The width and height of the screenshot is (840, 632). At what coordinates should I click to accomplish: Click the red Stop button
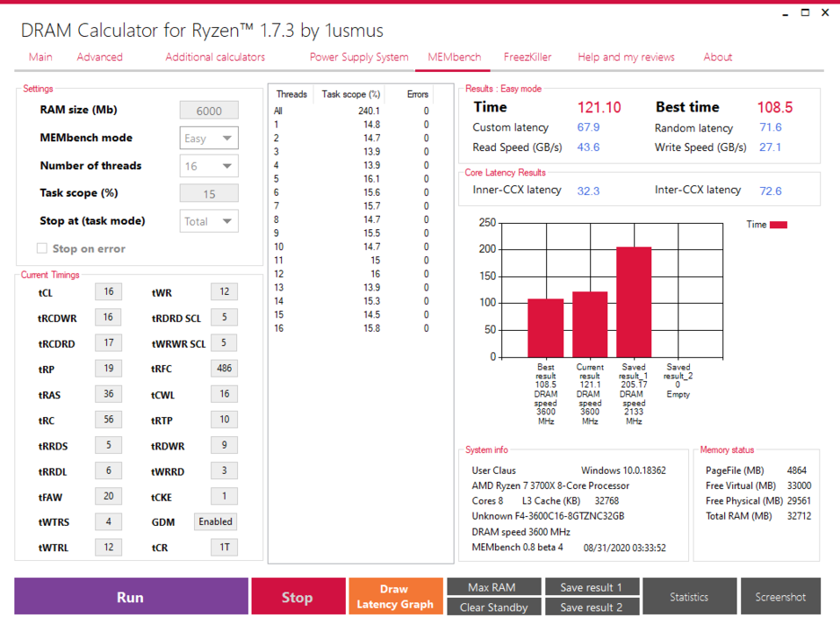point(298,597)
